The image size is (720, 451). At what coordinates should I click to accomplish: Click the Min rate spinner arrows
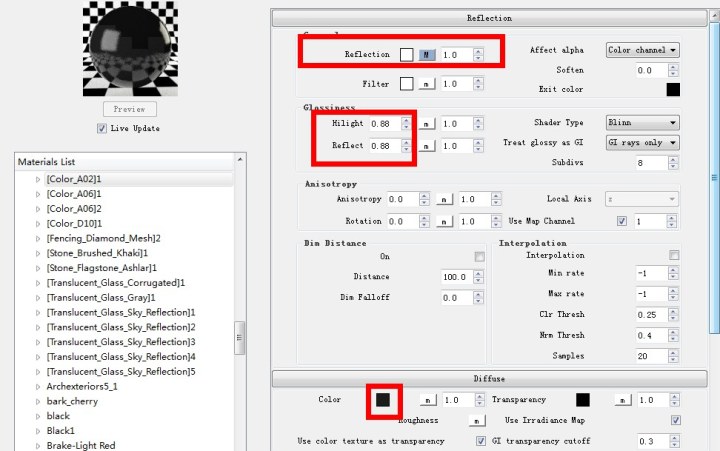pos(673,274)
